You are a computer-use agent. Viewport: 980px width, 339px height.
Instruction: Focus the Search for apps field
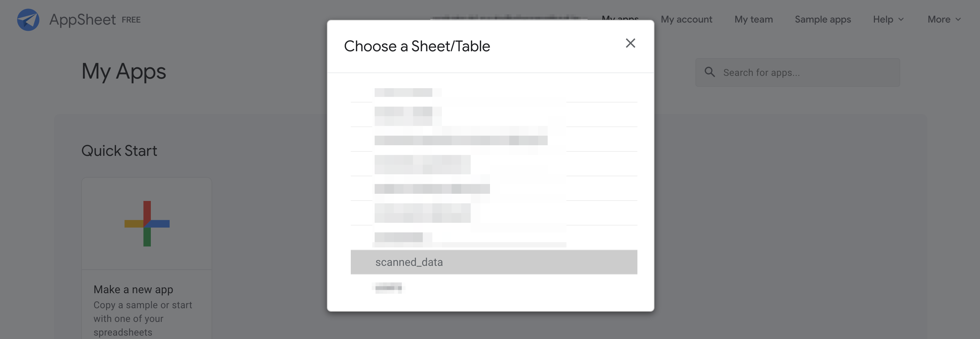pyautogui.click(x=807, y=72)
